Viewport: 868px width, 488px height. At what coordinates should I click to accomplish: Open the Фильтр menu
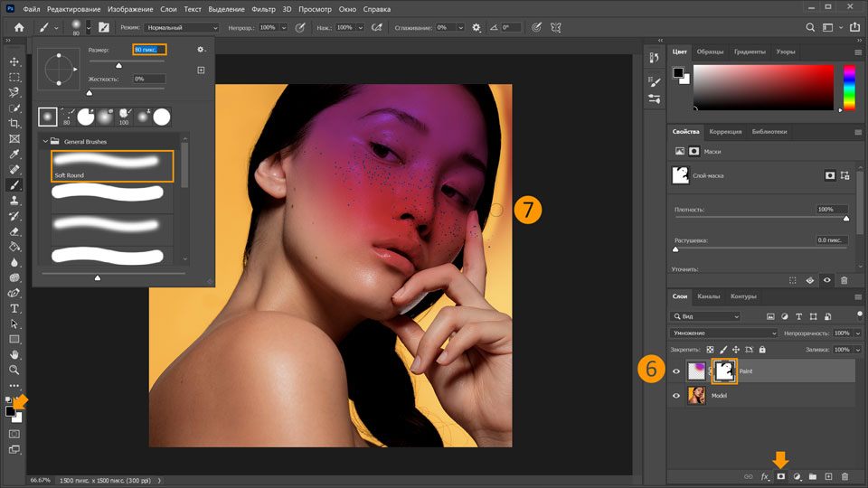coord(264,8)
